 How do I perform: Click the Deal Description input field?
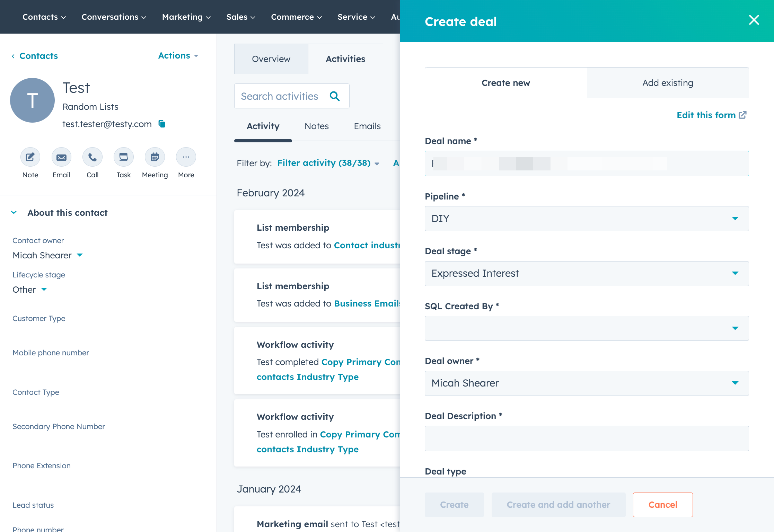click(x=587, y=438)
